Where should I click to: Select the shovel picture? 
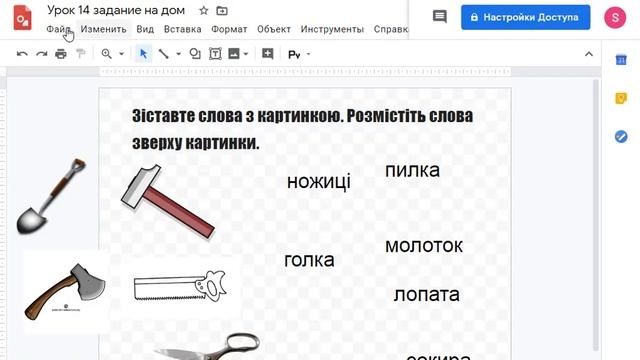tap(51, 196)
